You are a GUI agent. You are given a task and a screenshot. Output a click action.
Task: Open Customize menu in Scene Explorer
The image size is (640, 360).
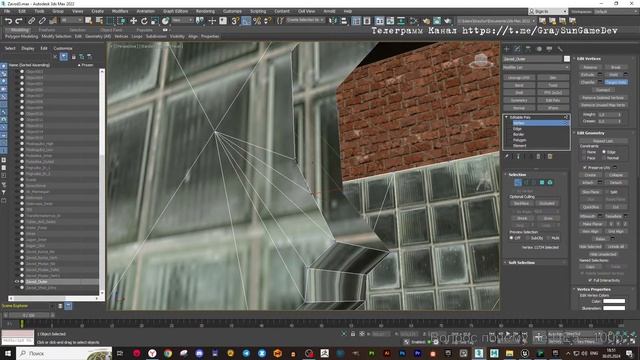tap(63, 48)
